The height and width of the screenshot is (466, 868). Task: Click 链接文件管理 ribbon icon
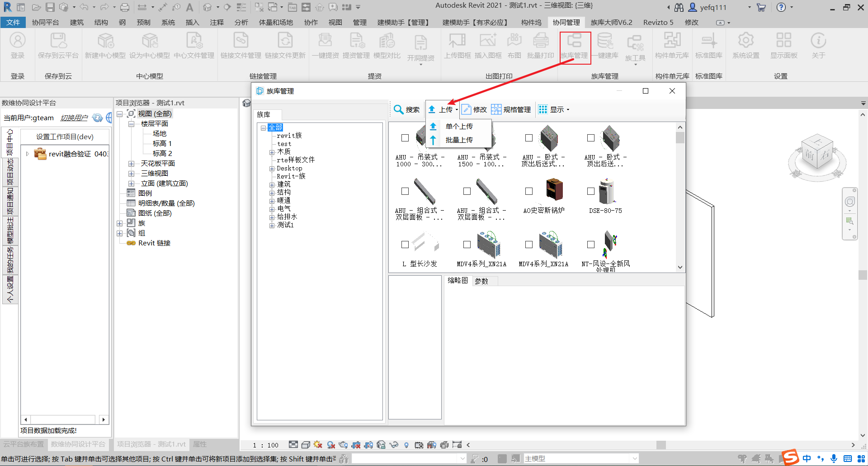tap(241, 45)
